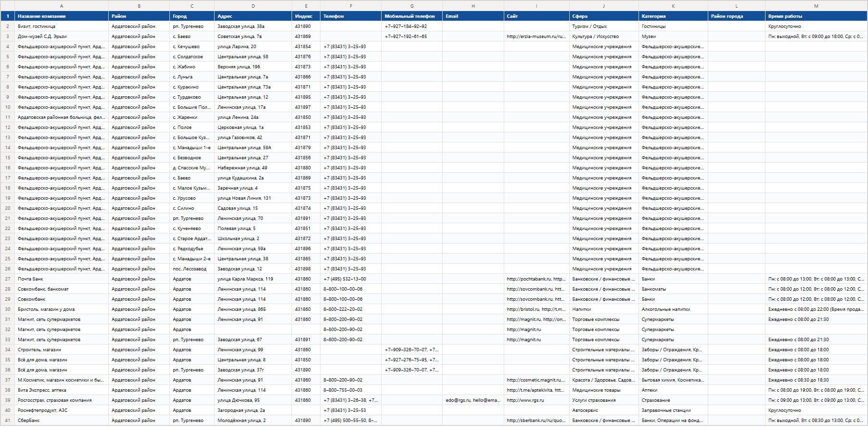This screenshot has width=868, height=434.
Task: Click the 'Район города' header cell
Action: (x=737, y=16)
